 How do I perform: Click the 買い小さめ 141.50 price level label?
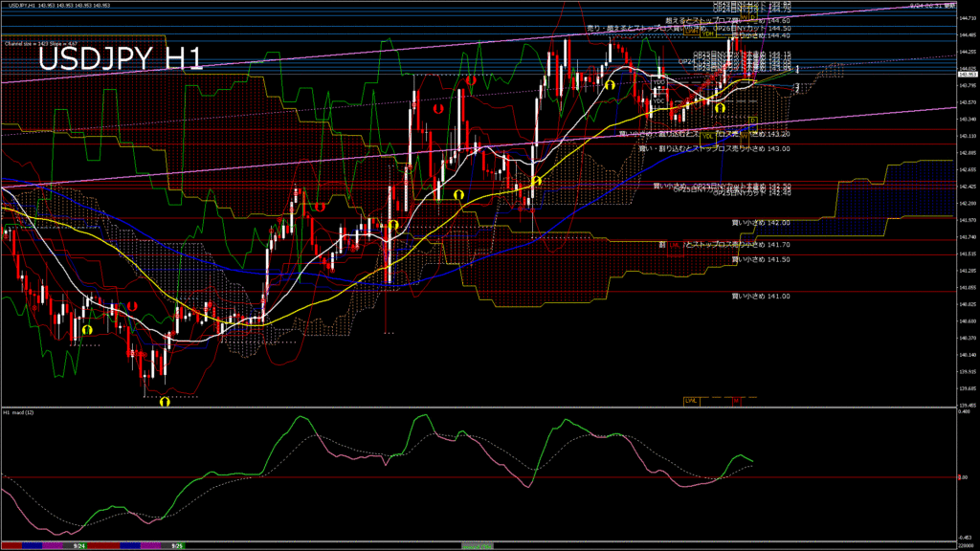point(761,259)
